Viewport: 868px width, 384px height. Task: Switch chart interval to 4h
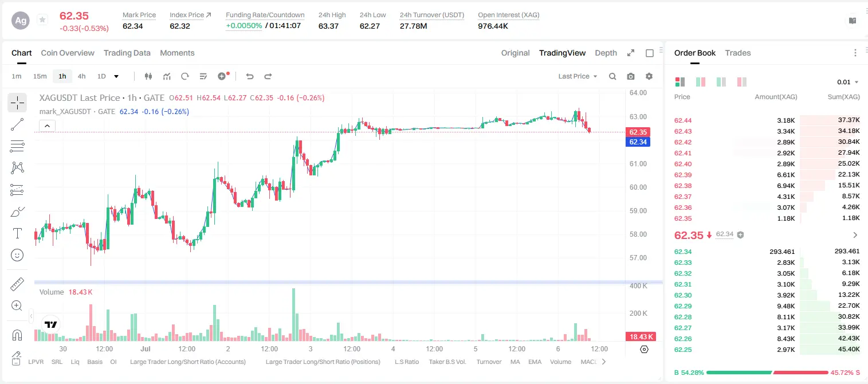click(81, 76)
